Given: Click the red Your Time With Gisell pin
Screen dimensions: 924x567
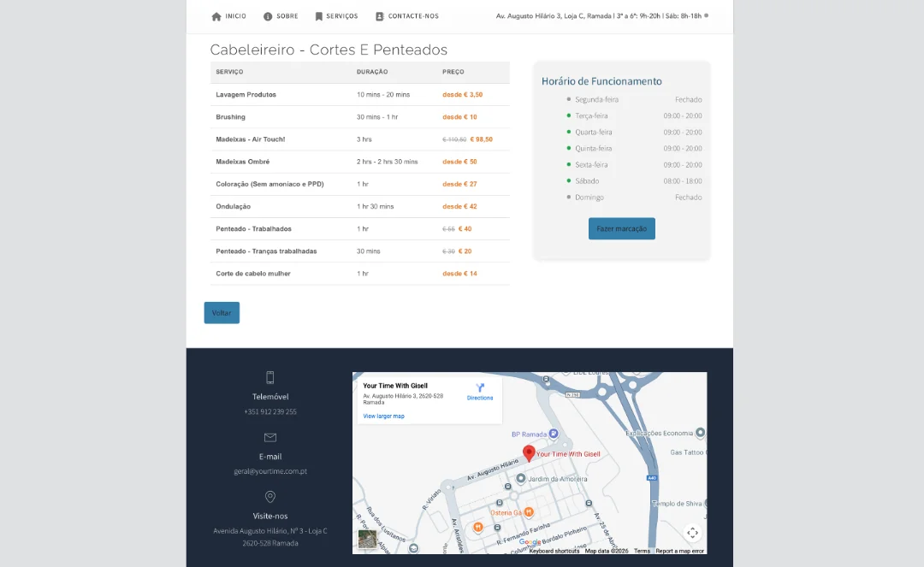Looking at the screenshot, I should (529, 453).
